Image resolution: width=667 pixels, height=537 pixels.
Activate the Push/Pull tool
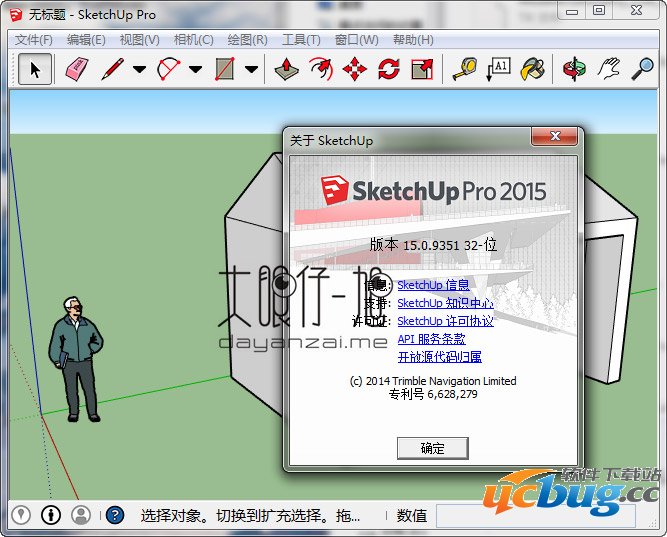(x=286, y=69)
